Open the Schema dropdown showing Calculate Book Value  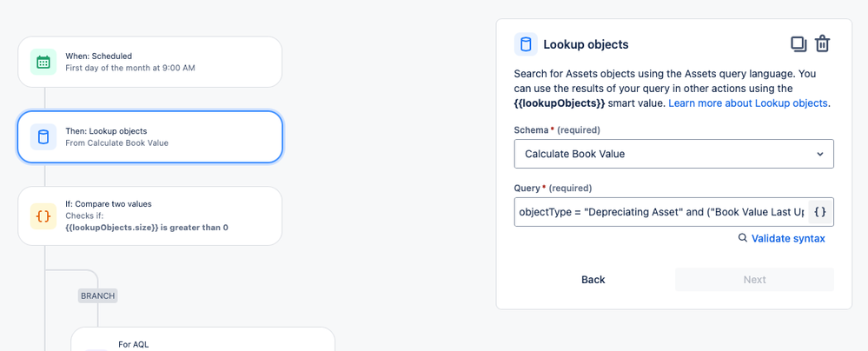click(x=673, y=154)
